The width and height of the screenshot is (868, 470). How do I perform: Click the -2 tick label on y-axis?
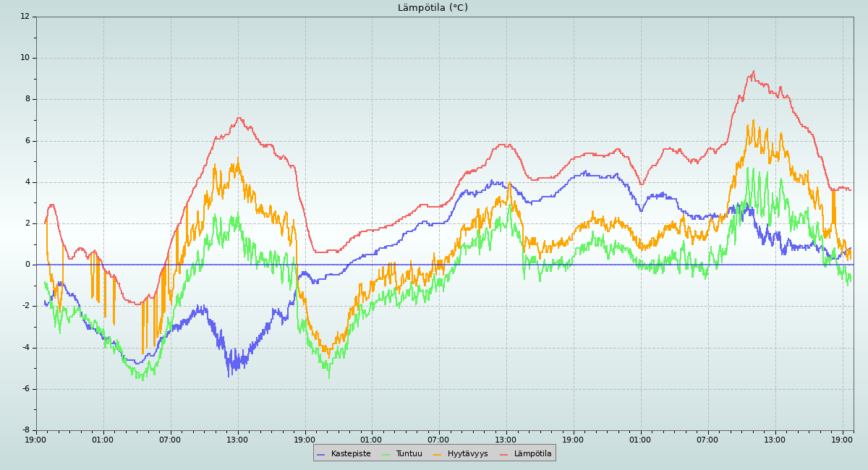tap(26, 306)
